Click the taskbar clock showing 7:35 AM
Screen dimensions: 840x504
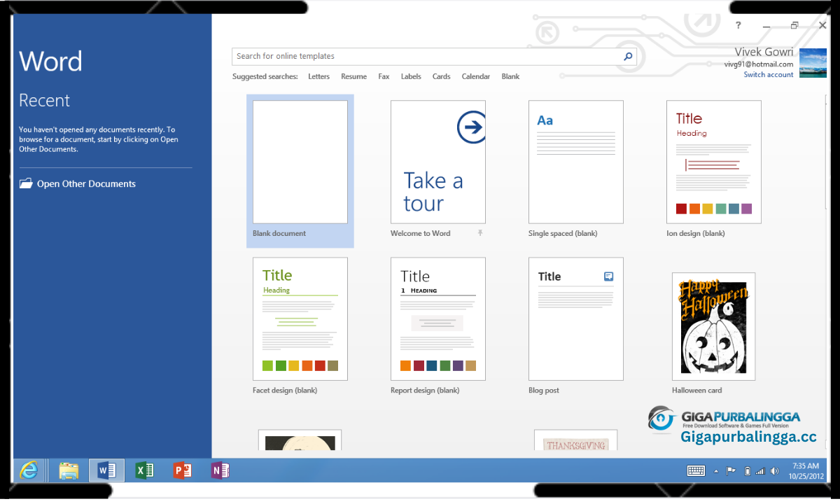804,470
